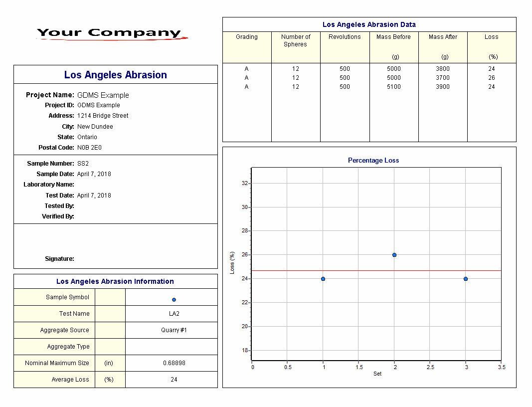The height and width of the screenshot is (407, 532).
Task: Click the chart data point at Set 1
Action: 323,279
